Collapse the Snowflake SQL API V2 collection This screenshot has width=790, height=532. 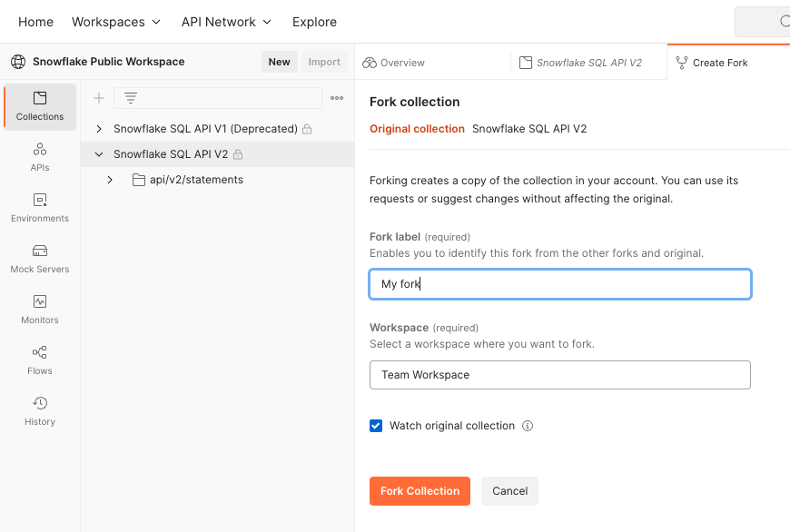[99, 154]
